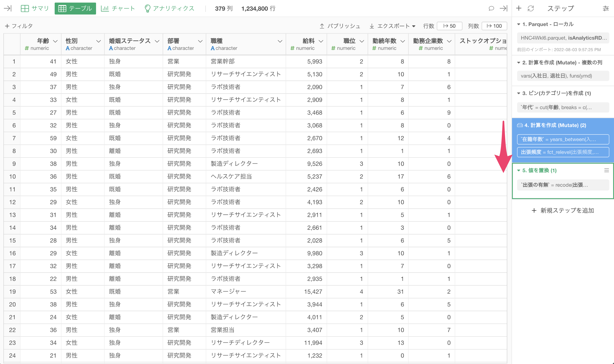The image size is (614, 364).
Task: Click the ステップ panel title
Action: tap(560, 8)
